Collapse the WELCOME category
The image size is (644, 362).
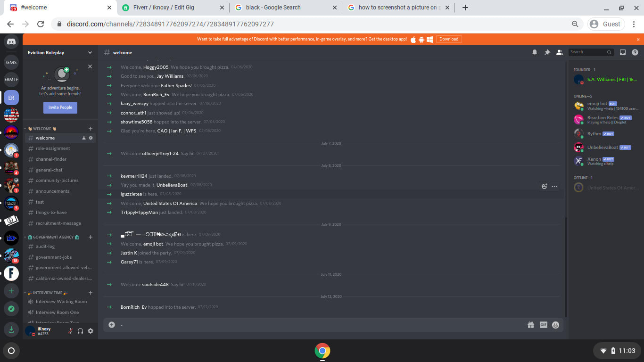coord(42,129)
